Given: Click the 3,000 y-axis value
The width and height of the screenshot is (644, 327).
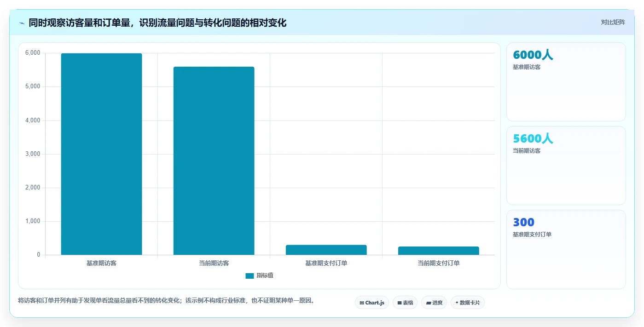Looking at the screenshot, I should click(33, 154).
